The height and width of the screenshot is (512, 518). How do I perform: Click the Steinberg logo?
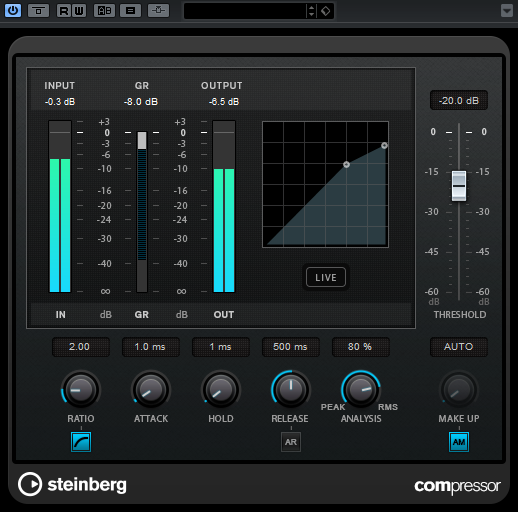pos(72,484)
